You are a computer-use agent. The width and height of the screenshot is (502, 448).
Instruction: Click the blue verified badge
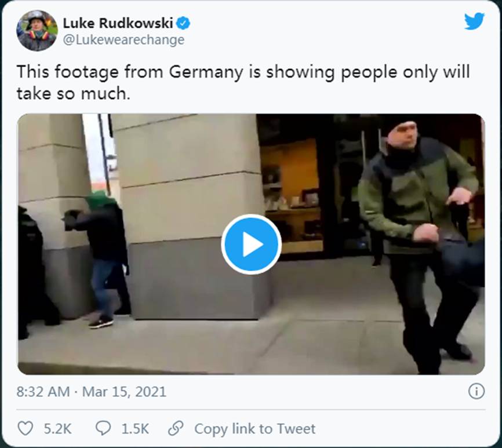[183, 23]
